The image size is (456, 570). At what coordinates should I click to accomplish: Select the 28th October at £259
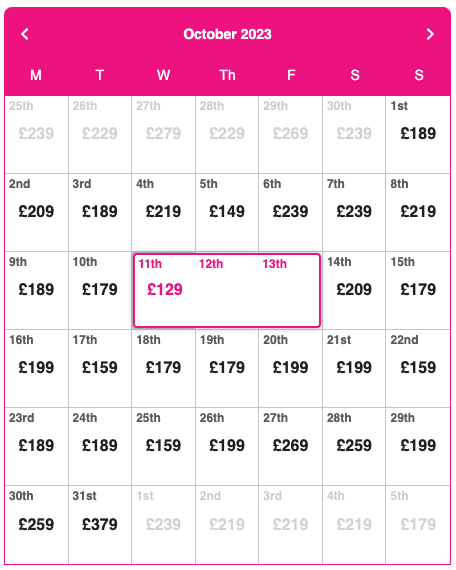point(353,446)
